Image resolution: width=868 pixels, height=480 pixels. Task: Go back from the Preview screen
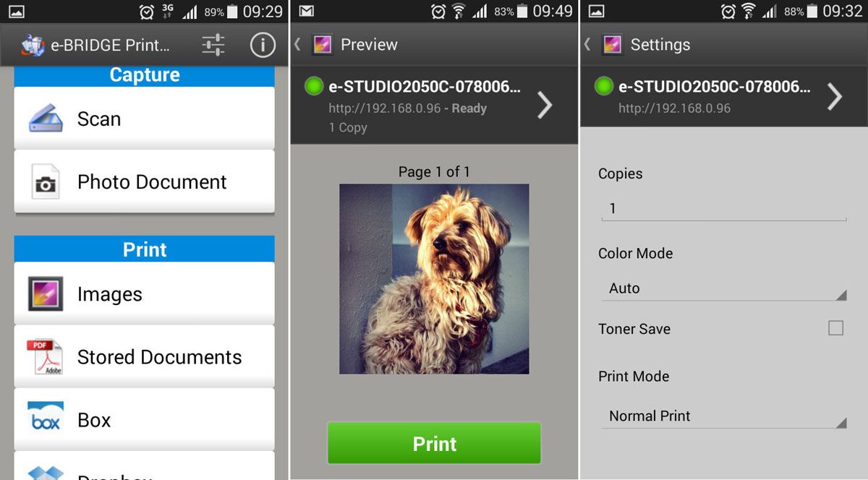[297, 45]
